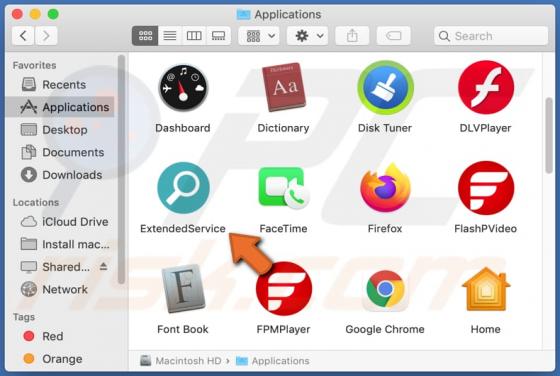The height and width of the screenshot is (376, 560).
Task: Launch Google Chrome
Action: (385, 289)
